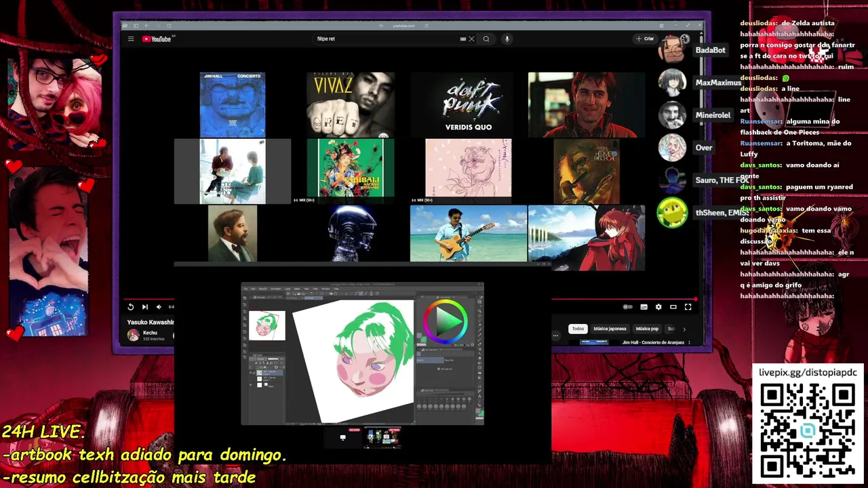Replay the video with the replay icon
Viewport: 868px width, 488px height.
coord(130,307)
